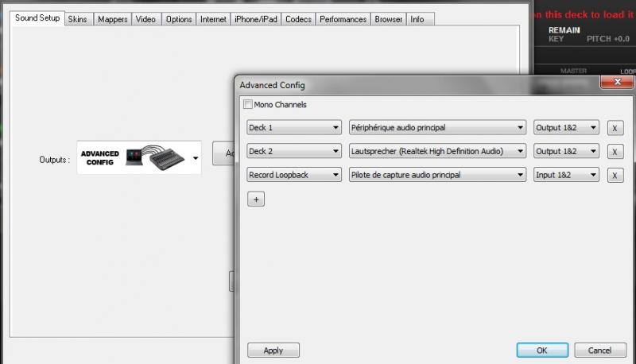Viewport: 636px width, 364px height.
Task: Add a new channel row with plus button
Action: [255, 199]
